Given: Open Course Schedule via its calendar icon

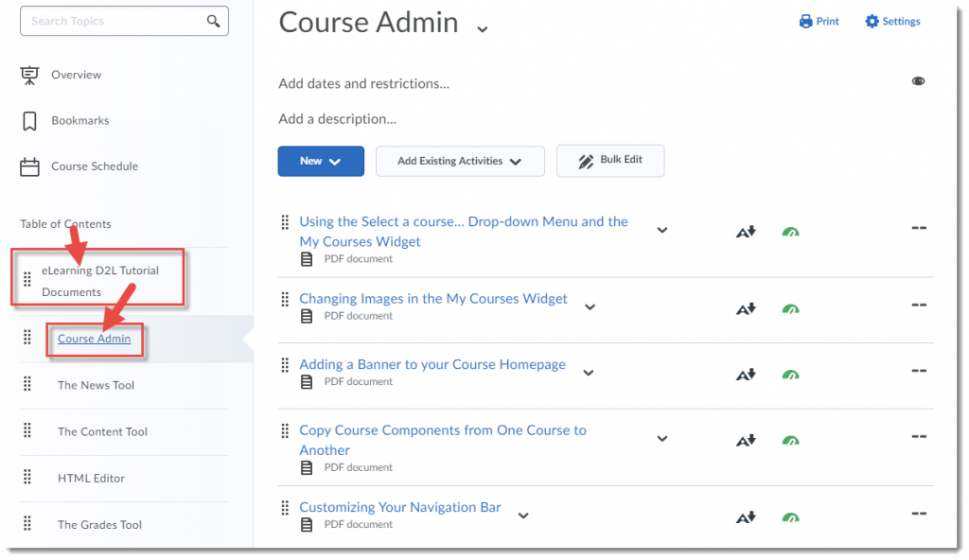Looking at the screenshot, I should pos(29,166).
